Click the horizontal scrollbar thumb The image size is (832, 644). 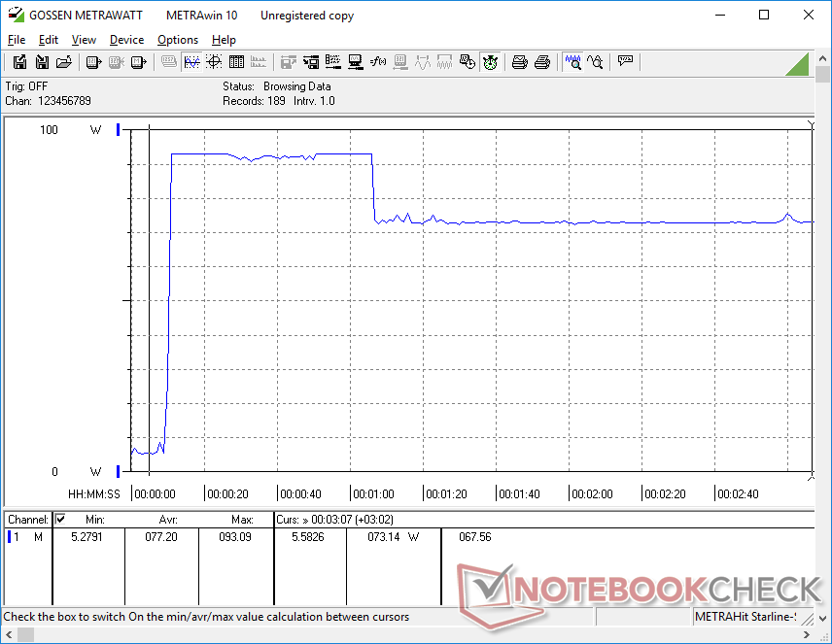pyautogui.click(x=25, y=634)
